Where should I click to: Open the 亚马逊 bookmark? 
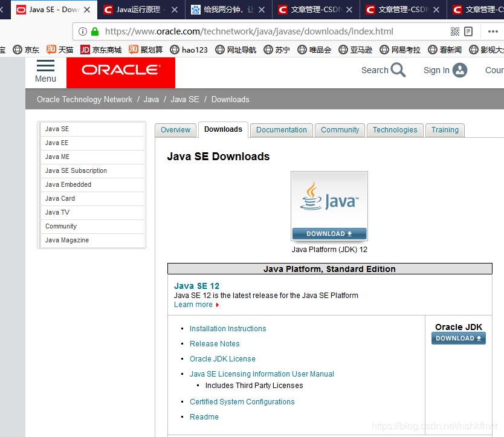[x=355, y=50]
